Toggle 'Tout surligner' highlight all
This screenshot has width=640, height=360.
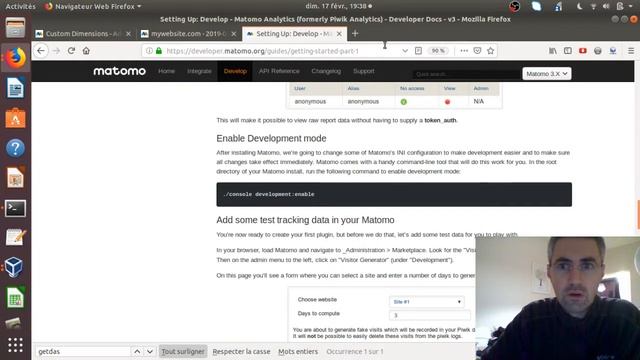tap(183, 351)
